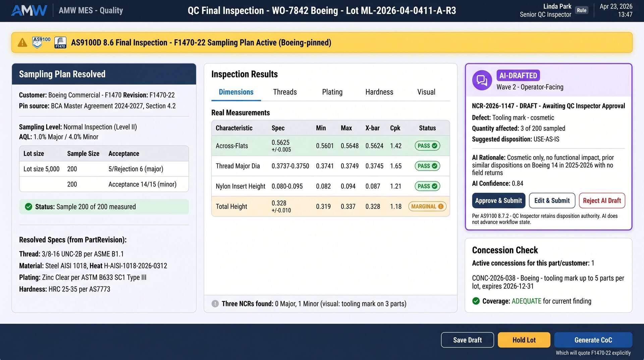The height and width of the screenshot is (360, 644).
Task: Click the Three NCRs found summary line
Action: [x=314, y=304]
